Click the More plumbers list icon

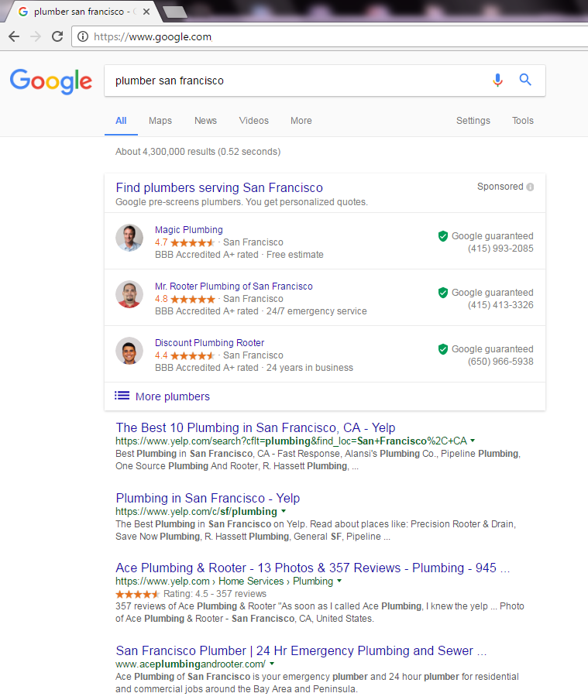tap(122, 396)
